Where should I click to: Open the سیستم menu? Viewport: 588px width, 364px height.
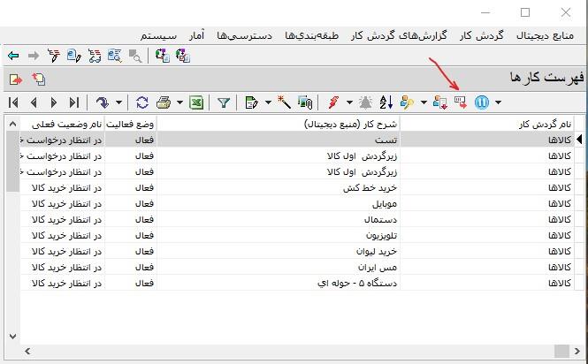[x=163, y=35]
